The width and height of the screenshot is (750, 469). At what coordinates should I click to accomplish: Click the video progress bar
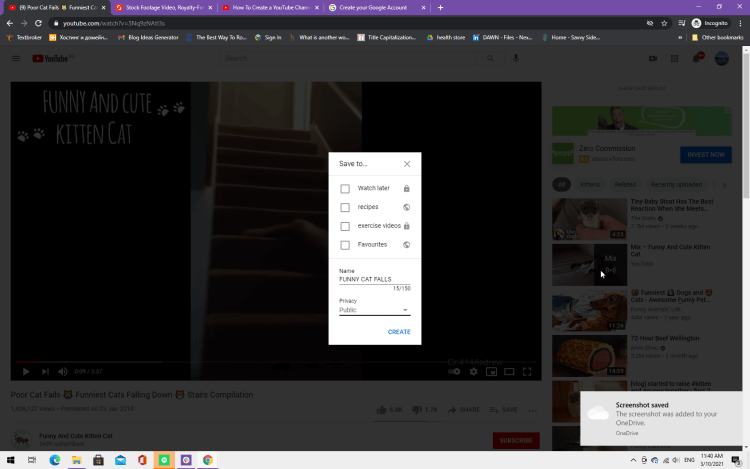[x=276, y=362]
